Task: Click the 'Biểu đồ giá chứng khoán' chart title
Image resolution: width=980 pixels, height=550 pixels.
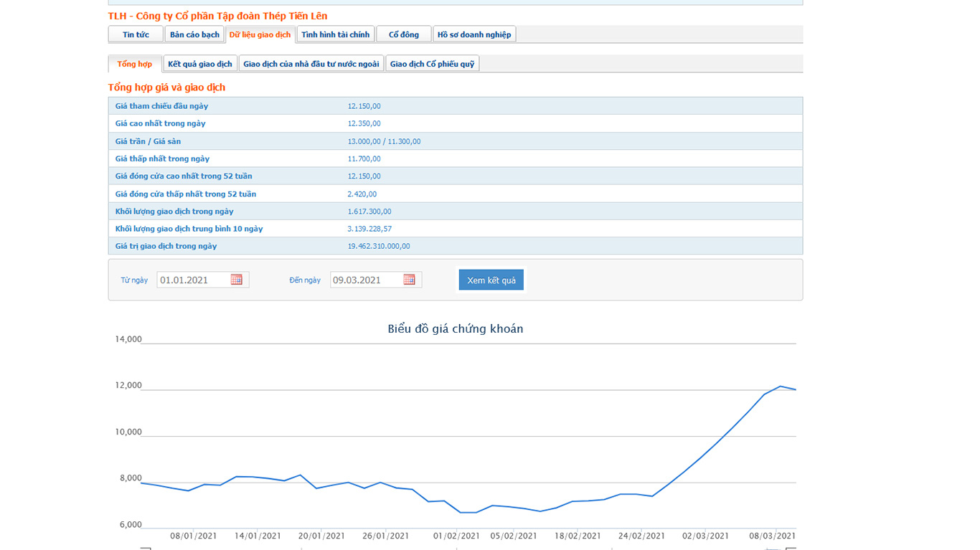Action: click(x=455, y=329)
